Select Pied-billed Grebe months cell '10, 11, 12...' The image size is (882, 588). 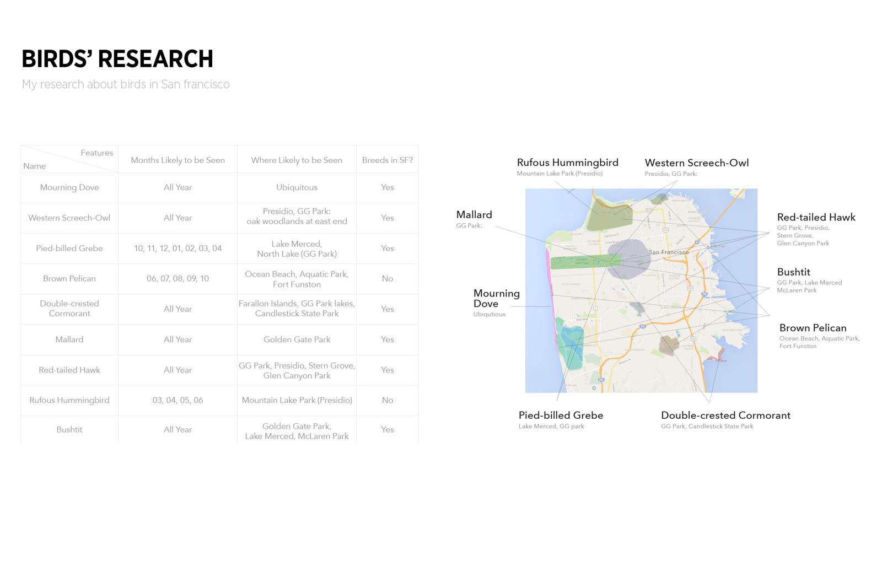(178, 249)
